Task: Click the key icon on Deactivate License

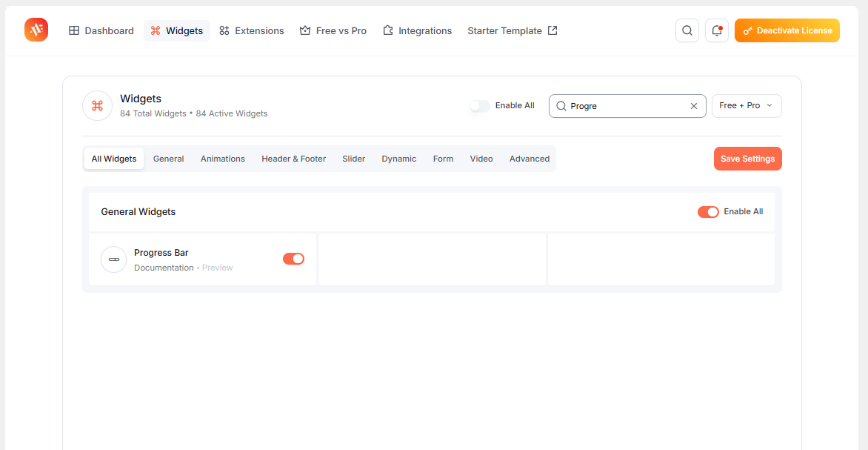Action: [748, 31]
